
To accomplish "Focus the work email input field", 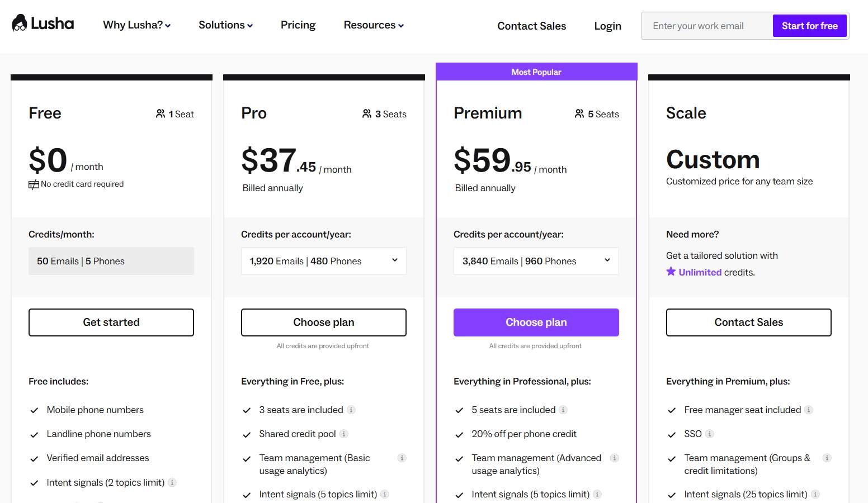I will (x=707, y=26).
